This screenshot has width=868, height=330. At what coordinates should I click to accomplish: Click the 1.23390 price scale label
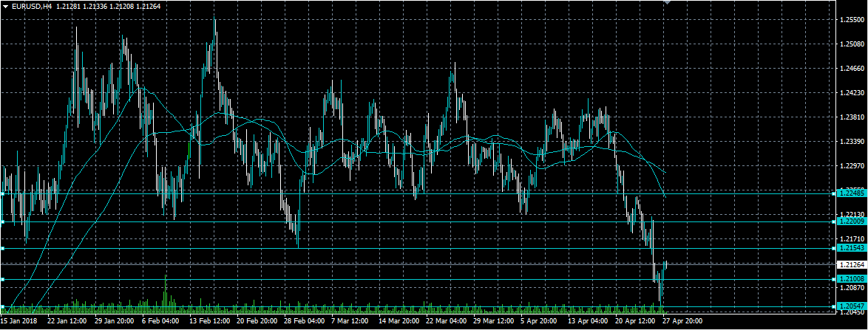pyautogui.click(x=852, y=142)
